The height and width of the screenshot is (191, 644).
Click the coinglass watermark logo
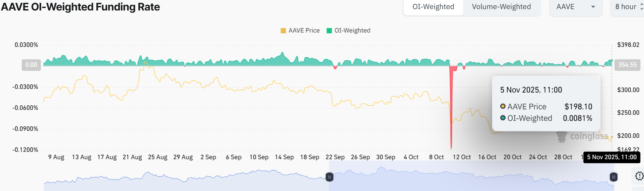(x=582, y=136)
